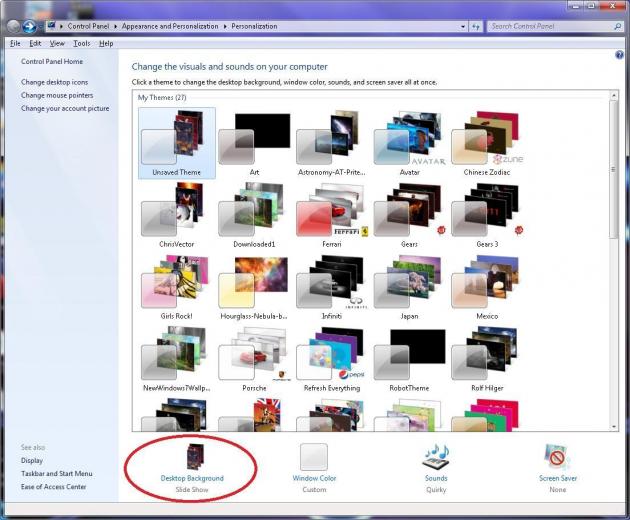
Task: Open Change mouse pointers link
Action: (57, 95)
